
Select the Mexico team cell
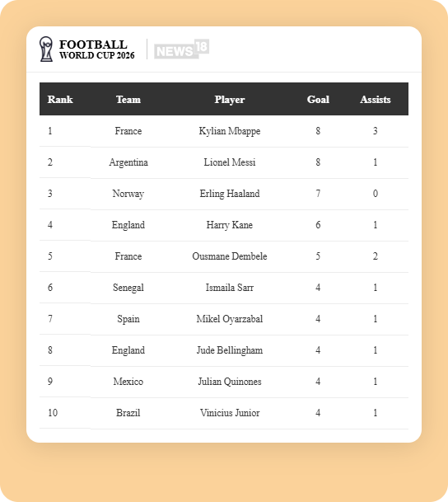pos(128,382)
